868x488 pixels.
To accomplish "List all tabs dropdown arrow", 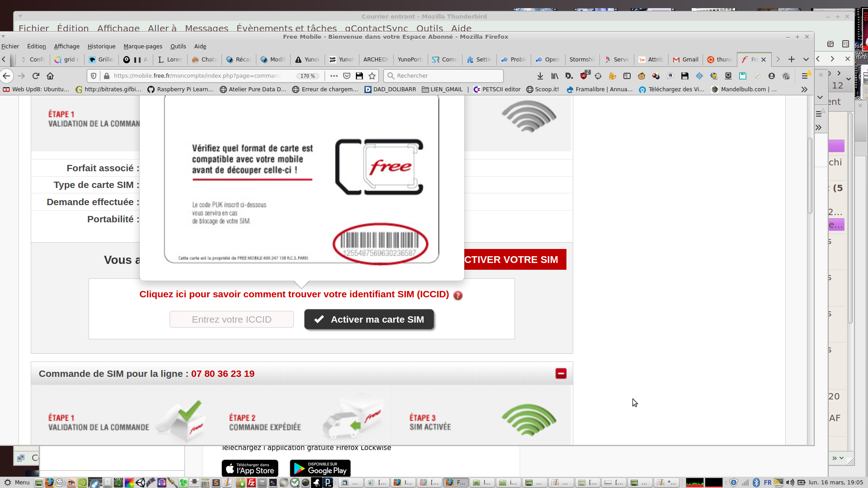I will pos(806,59).
